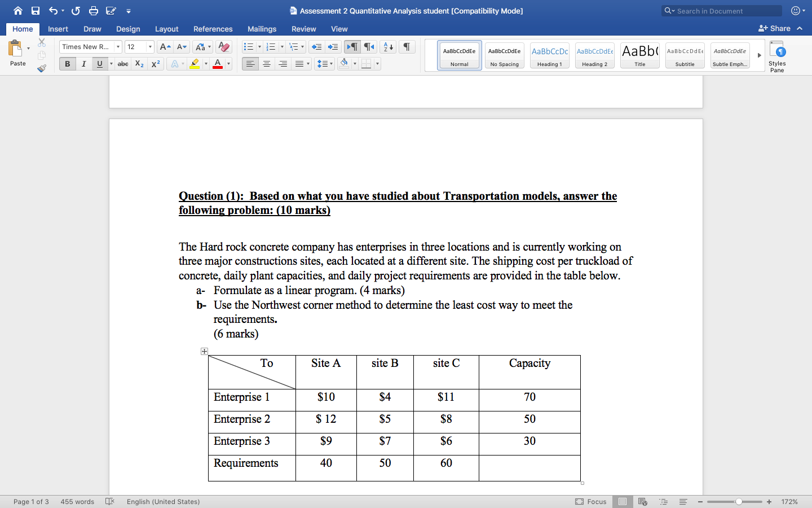The width and height of the screenshot is (812, 508).
Task: Open the Mailings tab
Action: click(x=261, y=29)
